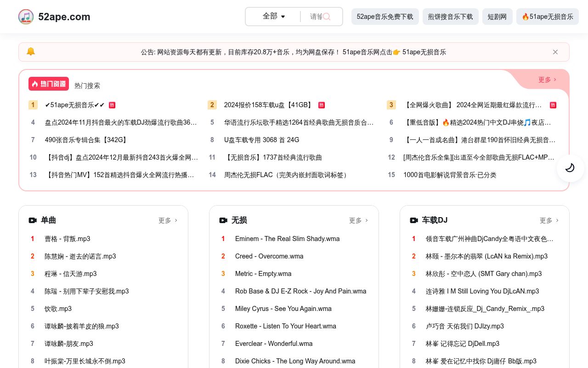The width and height of the screenshot is (588, 368).
Task: Open 【一人一首成名曲】港台群星 item
Action: point(480,140)
